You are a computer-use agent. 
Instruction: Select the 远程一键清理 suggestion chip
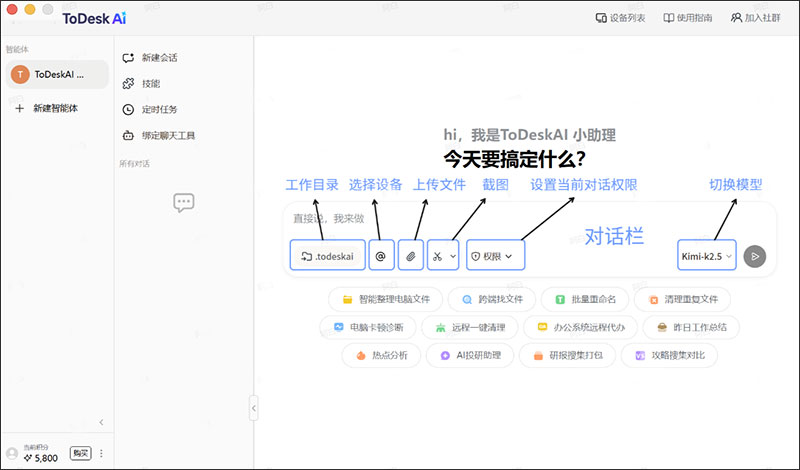pyautogui.click(x=470, y=327)
